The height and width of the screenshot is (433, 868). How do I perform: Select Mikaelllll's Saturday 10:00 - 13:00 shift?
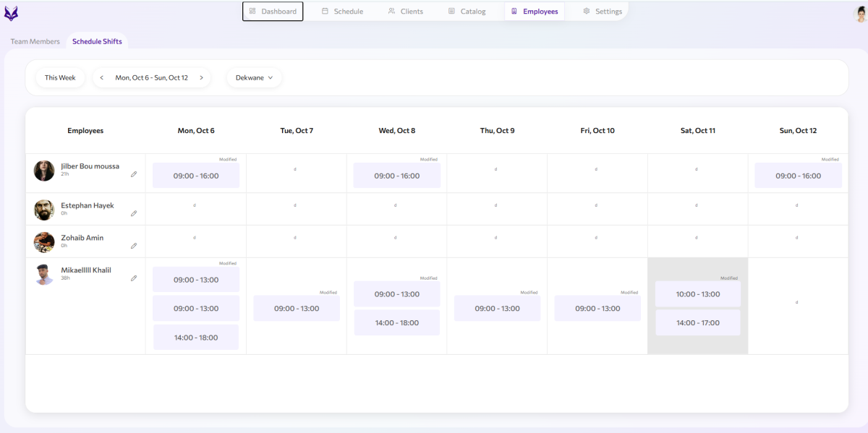tap(697, 294)
